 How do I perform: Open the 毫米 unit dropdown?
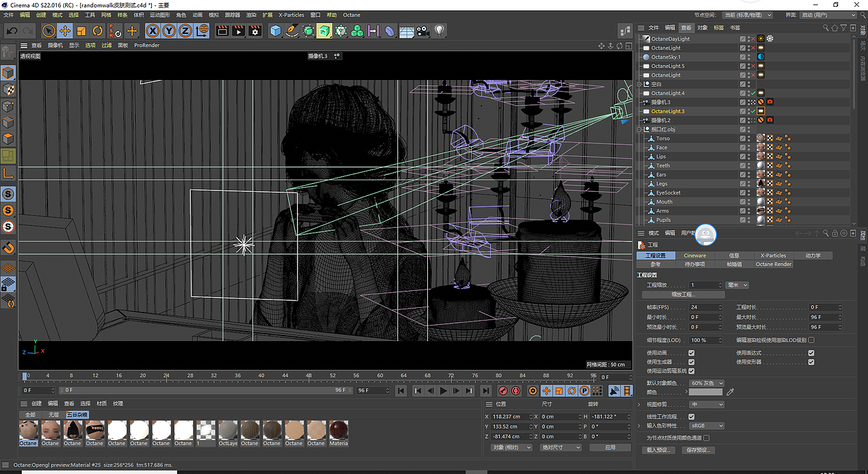pyautogui.click(x=736, y=285)
